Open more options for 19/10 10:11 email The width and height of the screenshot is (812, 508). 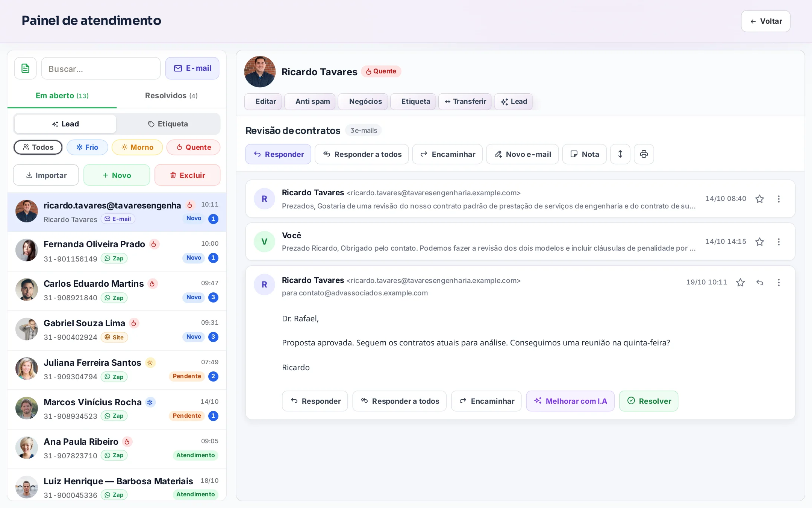pyautogui.click(x=779, y=282)
